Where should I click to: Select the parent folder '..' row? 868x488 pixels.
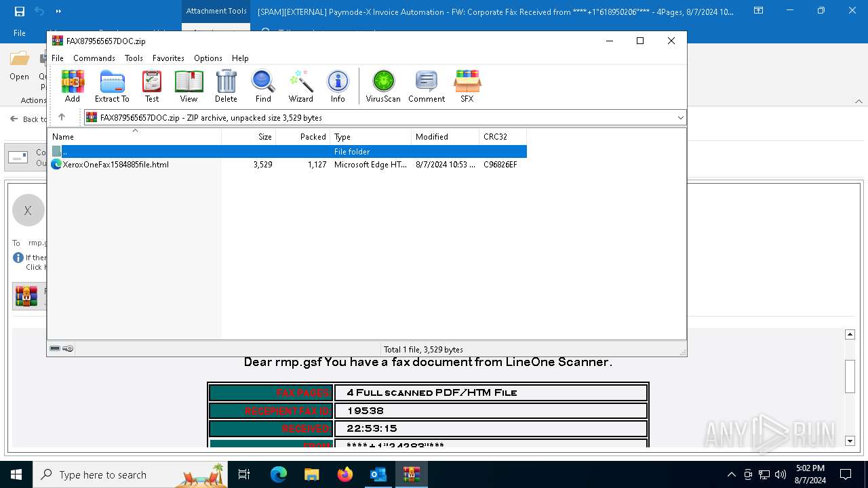point(288,151)
